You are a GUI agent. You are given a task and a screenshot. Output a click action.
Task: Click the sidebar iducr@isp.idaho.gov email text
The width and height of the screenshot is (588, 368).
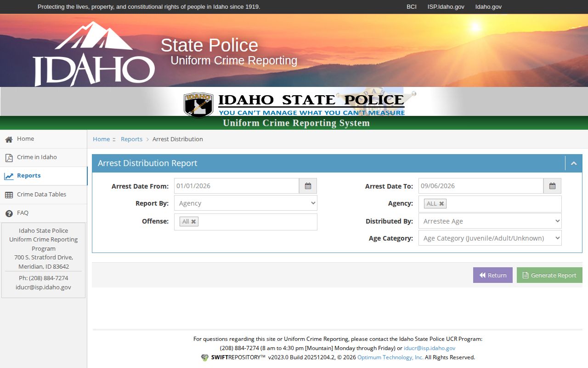pos(43,287)
